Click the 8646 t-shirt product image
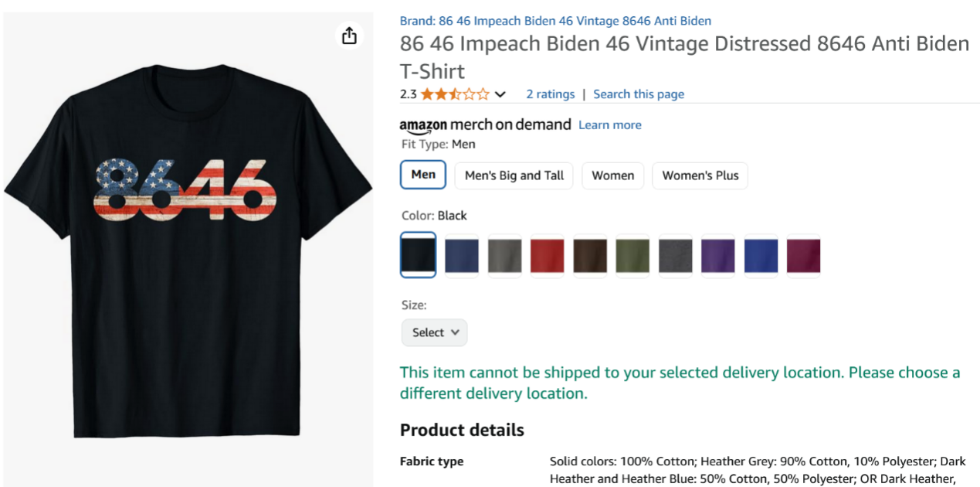980x487 pixels. [187, 247]
